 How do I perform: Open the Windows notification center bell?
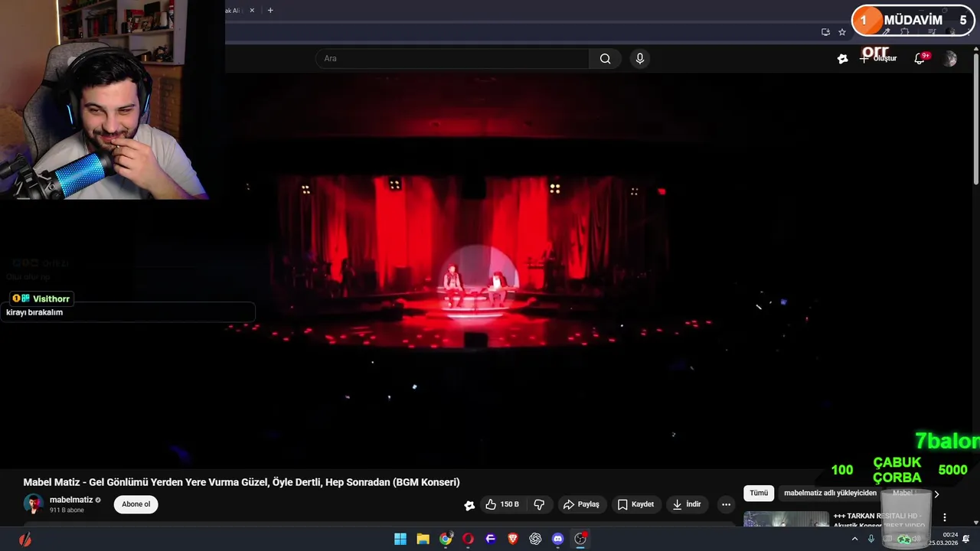coord(966,539)
